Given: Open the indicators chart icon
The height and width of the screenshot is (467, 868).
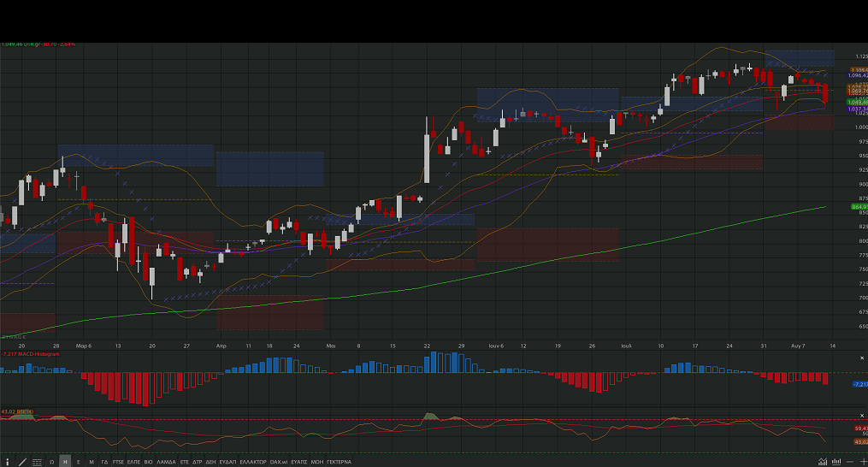Looking at the screenshot, I should click(824, 462).
